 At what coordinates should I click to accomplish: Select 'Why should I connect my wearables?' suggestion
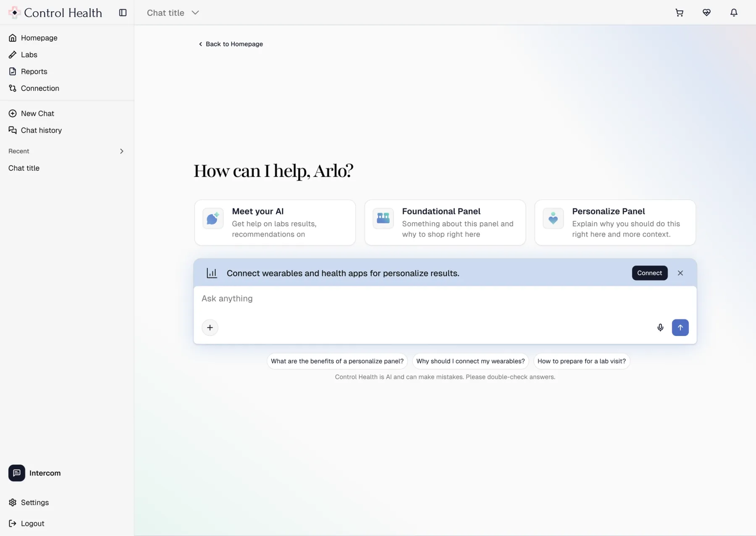click(470, 361)
